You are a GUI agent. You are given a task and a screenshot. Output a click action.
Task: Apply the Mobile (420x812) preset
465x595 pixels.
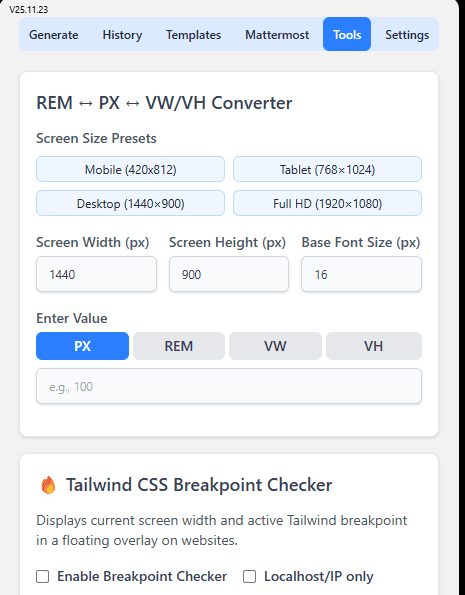(130, 169)
